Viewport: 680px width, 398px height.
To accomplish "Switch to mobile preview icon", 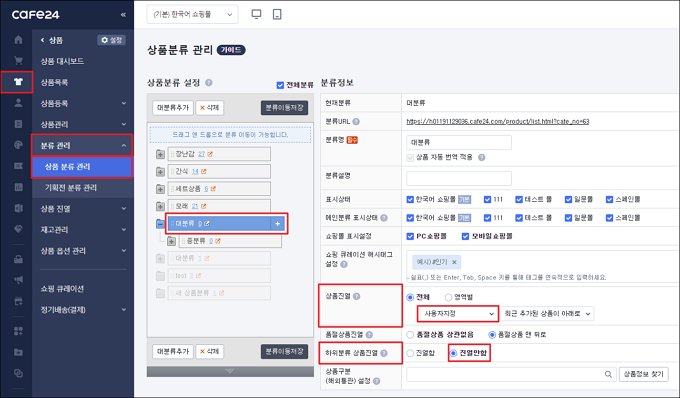I will click(277, 14).
